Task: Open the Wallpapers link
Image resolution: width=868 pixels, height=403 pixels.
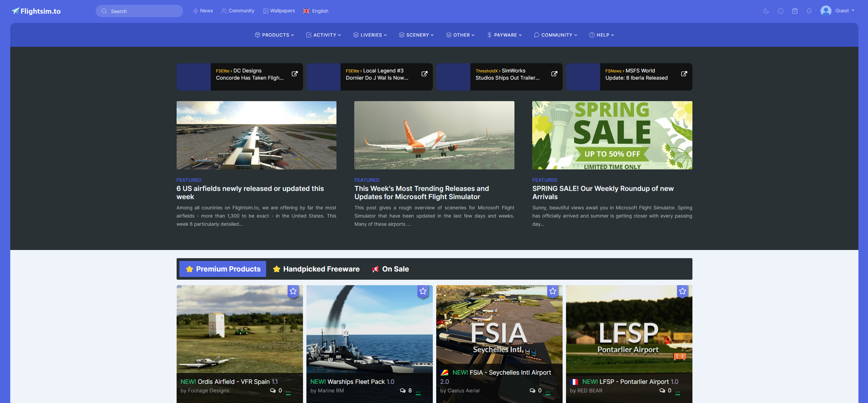Action: point(279,11)
